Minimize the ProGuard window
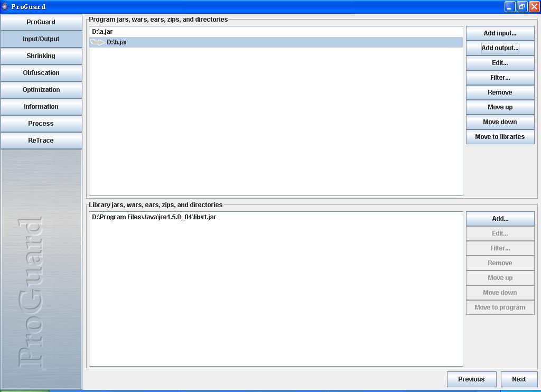The width and height of the screenshot is (541, 392). [x=510, y=6]
